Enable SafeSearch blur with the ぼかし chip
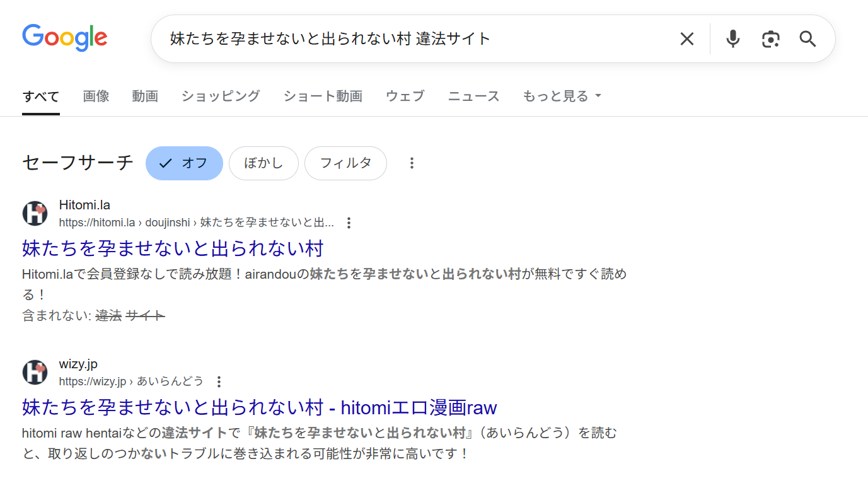 pos(263,163)
